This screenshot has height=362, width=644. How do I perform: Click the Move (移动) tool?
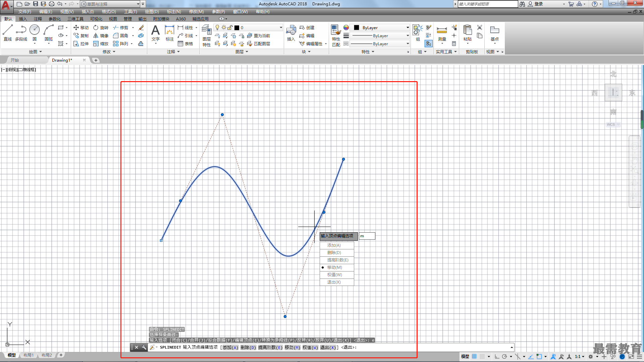point(81,27)
